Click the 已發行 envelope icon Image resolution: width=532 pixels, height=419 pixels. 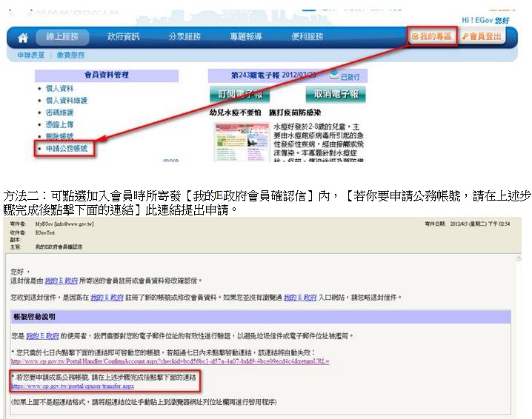(334, 75)
